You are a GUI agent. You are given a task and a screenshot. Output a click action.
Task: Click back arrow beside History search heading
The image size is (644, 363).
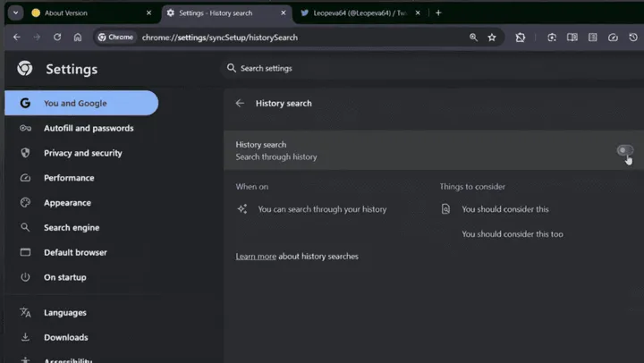pos(240,104)
